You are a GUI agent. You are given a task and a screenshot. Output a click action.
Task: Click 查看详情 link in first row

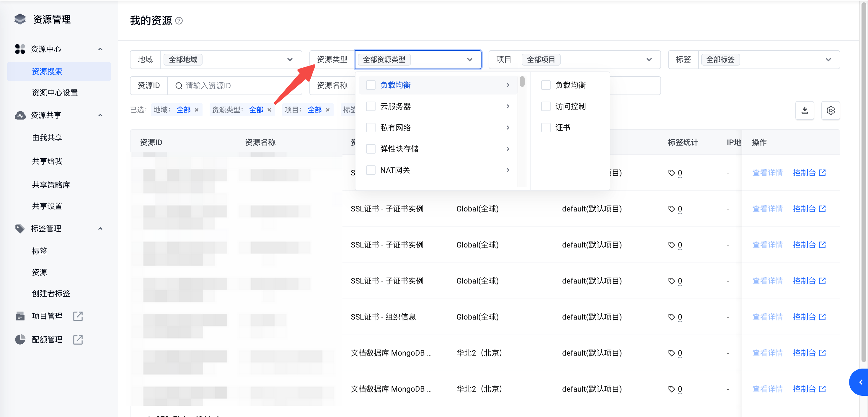767,173
